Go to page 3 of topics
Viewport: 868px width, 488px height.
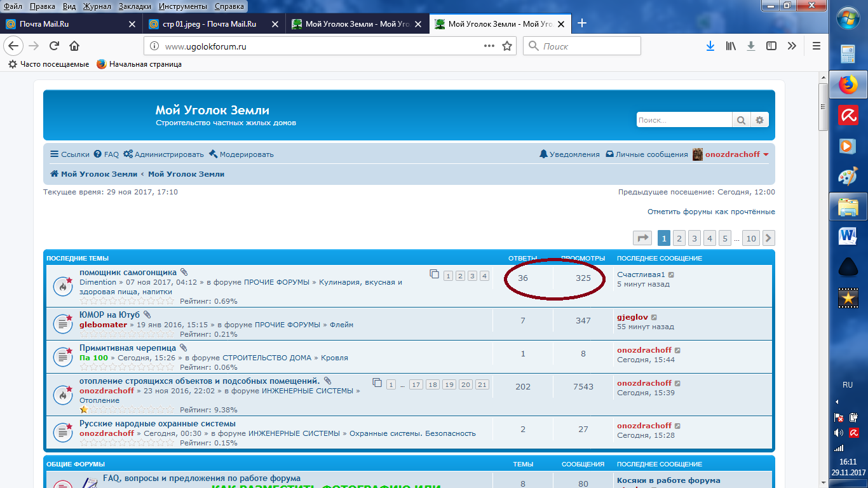pos(695,238)
